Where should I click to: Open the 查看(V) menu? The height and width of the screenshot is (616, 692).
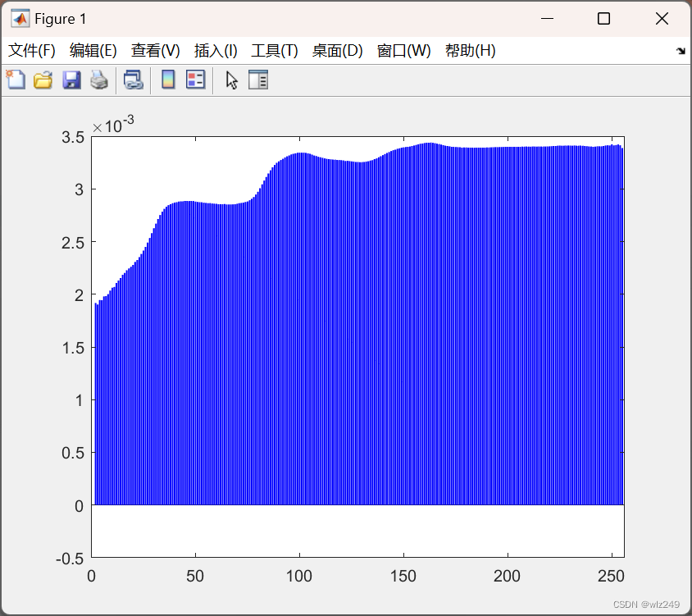154,50
